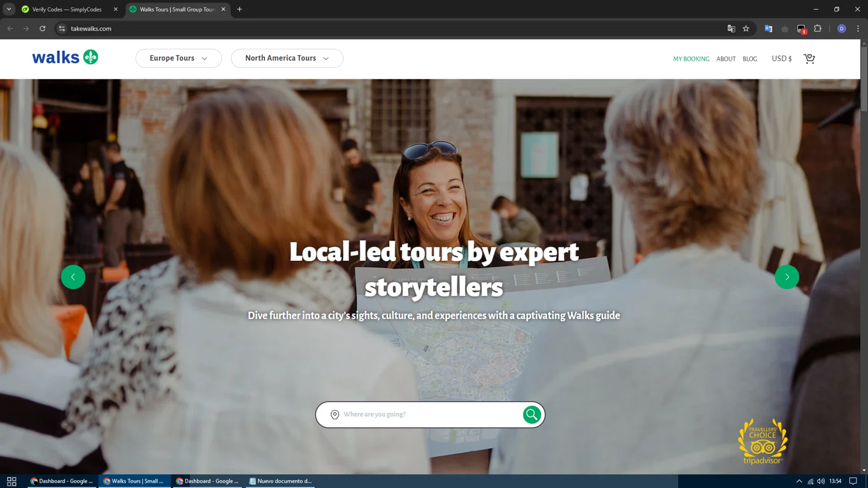Close the Walks Tours tab

[x=223, y=9]
